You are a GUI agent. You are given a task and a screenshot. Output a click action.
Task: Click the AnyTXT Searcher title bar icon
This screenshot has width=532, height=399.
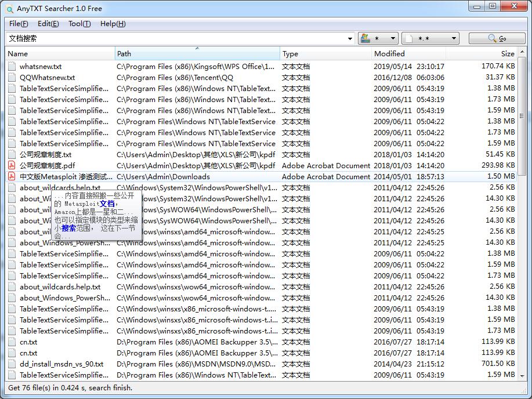coord(10,9)
